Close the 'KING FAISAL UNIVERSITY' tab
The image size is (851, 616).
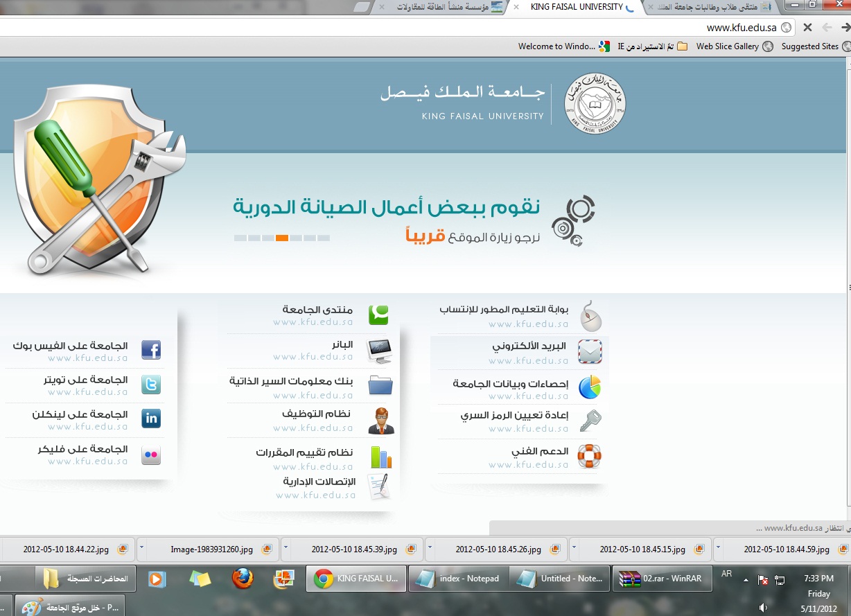click(516, 7)
